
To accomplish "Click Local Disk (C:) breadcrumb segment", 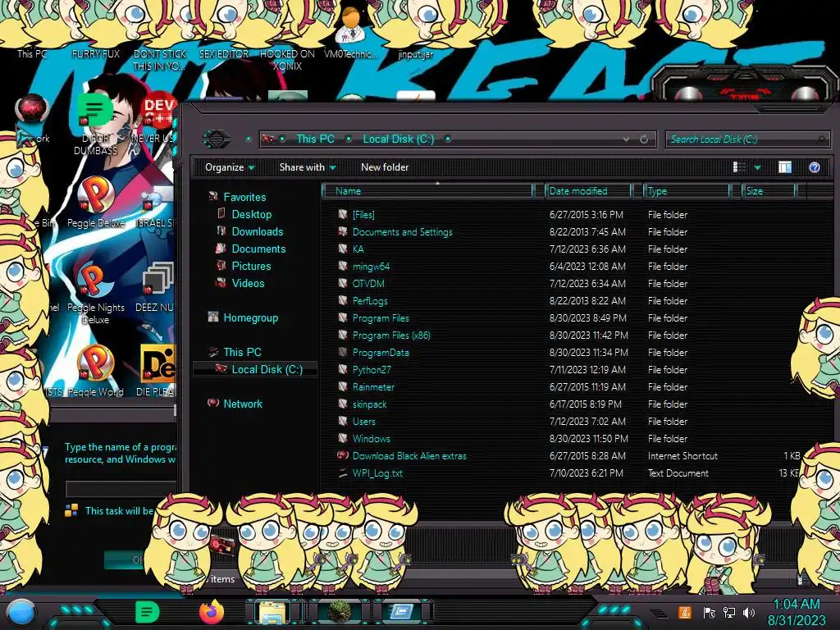I will (x=399, y=139).
